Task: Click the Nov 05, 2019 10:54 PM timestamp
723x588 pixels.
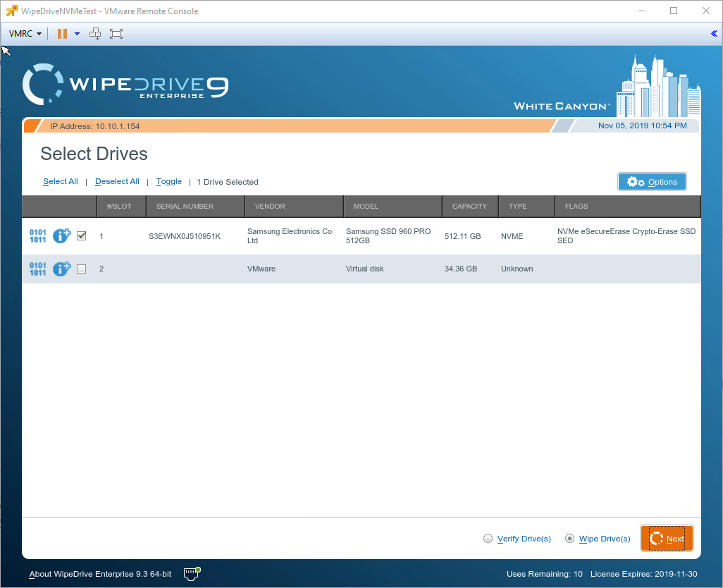Action: [642, 125]
